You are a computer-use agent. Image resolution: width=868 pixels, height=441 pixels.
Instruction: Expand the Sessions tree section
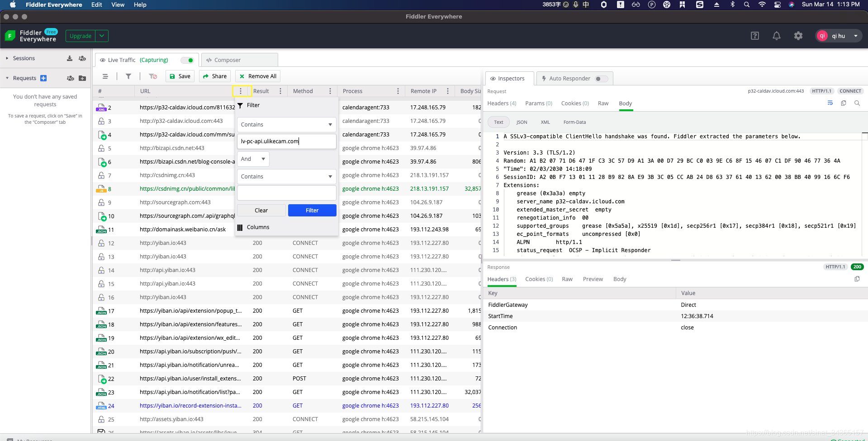coord(7,58)
